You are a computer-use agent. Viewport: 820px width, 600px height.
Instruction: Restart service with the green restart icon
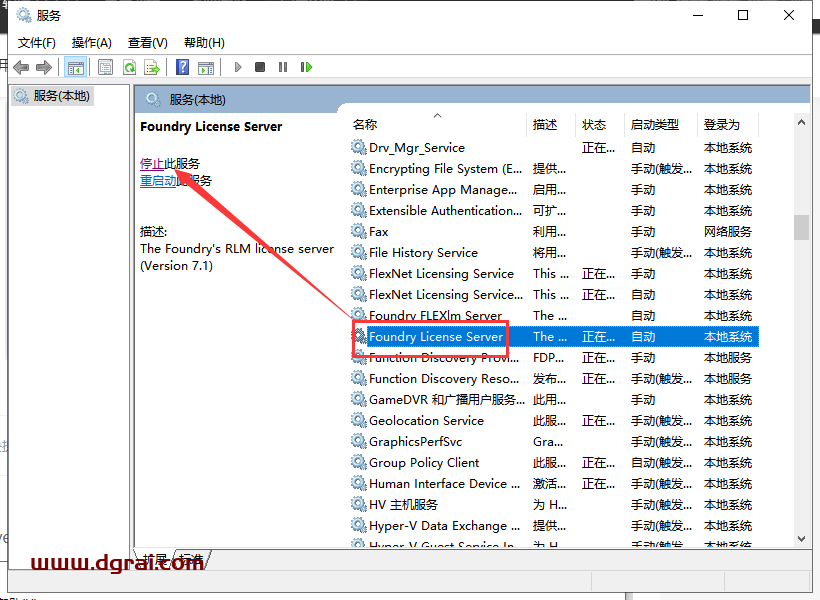[306, 67]
